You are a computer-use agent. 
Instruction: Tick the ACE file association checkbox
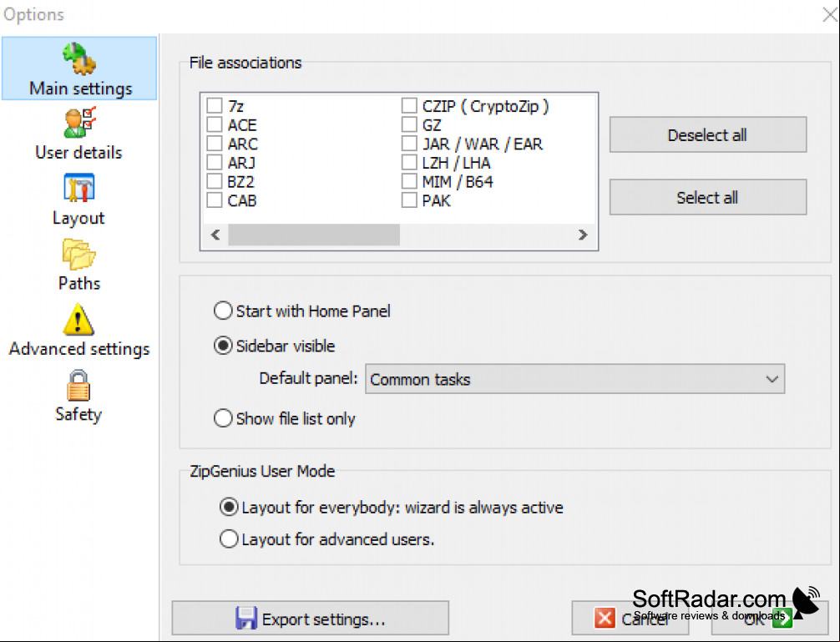click(x=215, y=124)
